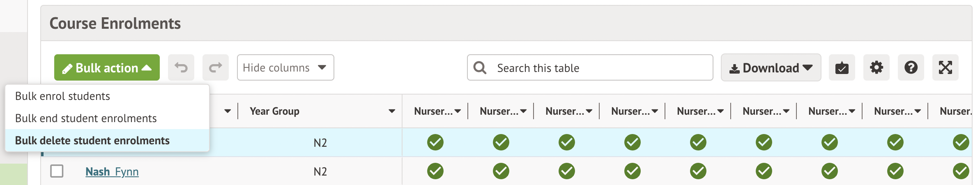This screenshot has height=185, width=980.
Task: Open the help question mark icon
Action: (911, 67)
